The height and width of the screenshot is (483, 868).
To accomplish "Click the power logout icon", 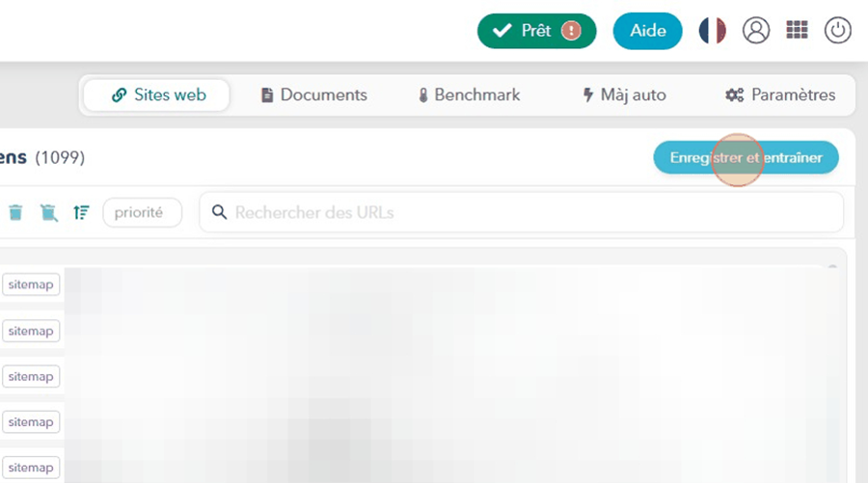I will pos(837,31).
